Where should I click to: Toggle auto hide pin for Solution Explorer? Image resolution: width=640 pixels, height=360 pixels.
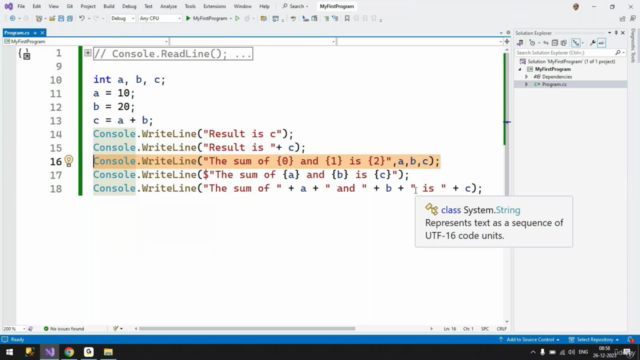(x=616, y=33)
